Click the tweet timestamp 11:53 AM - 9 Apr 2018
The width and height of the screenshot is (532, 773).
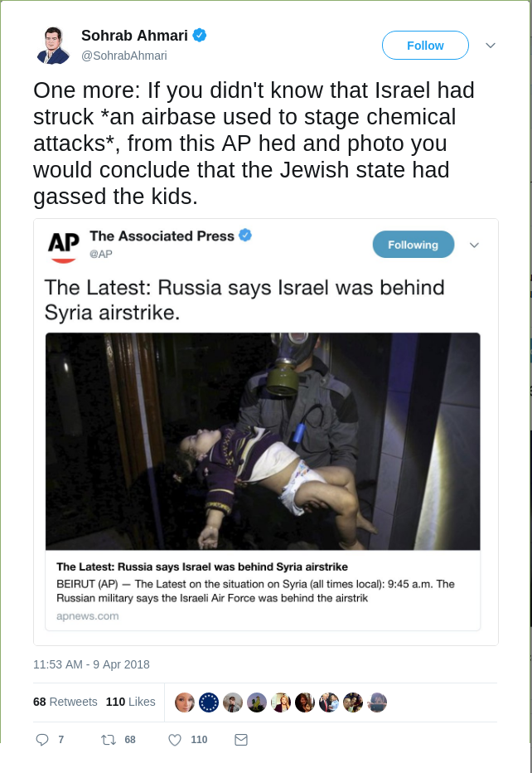point(91,664)
